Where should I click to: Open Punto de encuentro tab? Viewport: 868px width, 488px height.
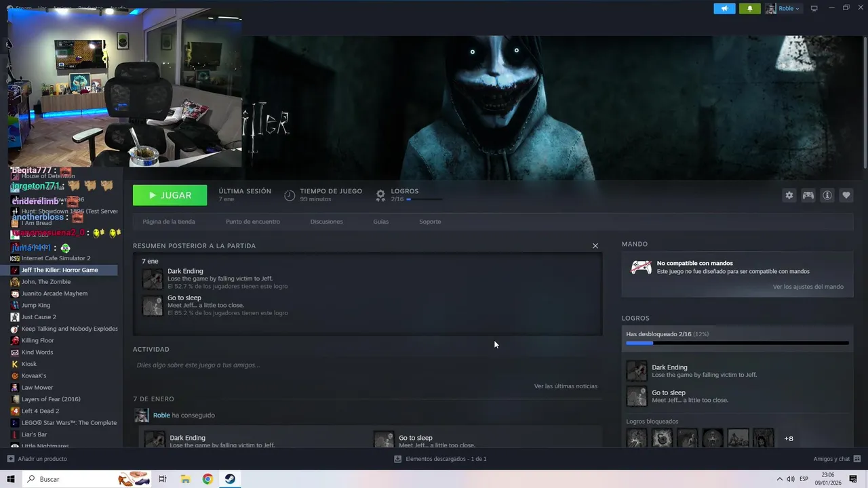click(252, 222)
